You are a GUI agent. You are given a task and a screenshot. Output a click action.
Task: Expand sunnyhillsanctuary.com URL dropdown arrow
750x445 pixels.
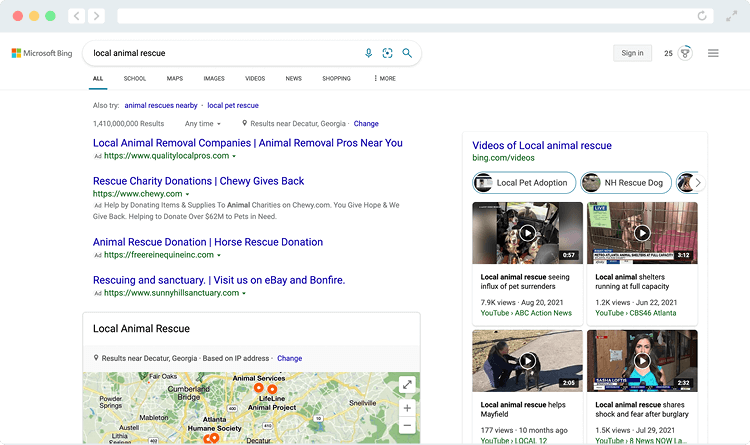click(x=243, y=293)
